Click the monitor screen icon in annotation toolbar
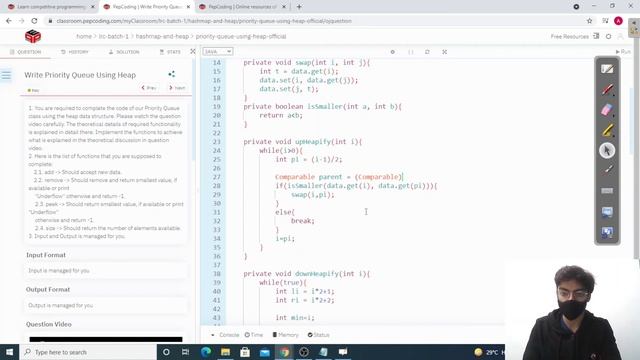 click(x=607, y=211)
